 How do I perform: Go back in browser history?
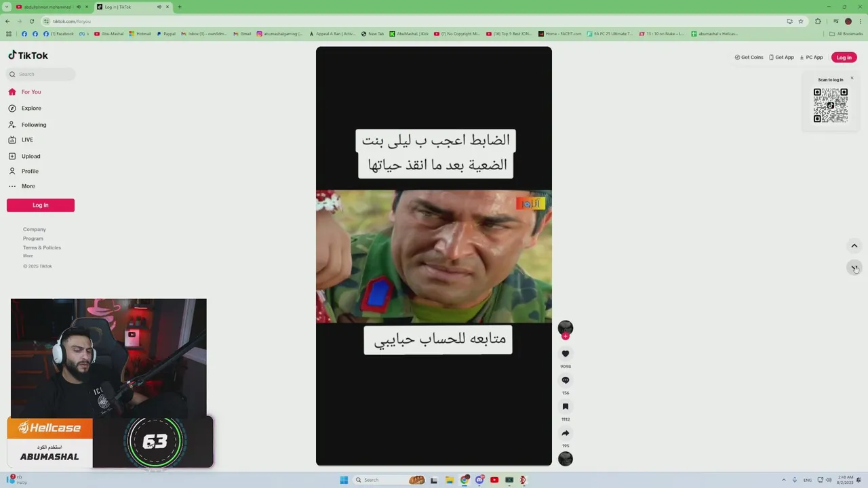point(7,21)
